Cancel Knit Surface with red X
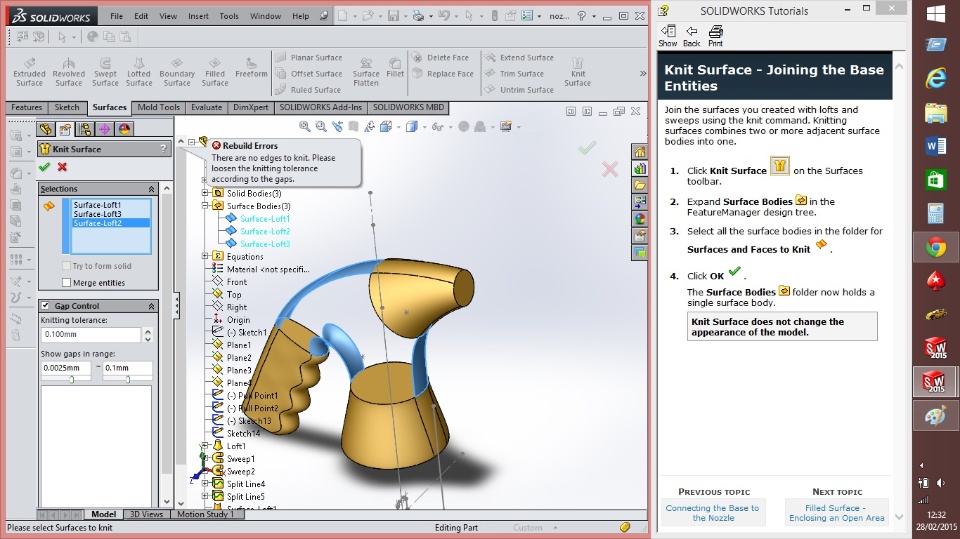960x539 pixels. (x=62, y=167)
